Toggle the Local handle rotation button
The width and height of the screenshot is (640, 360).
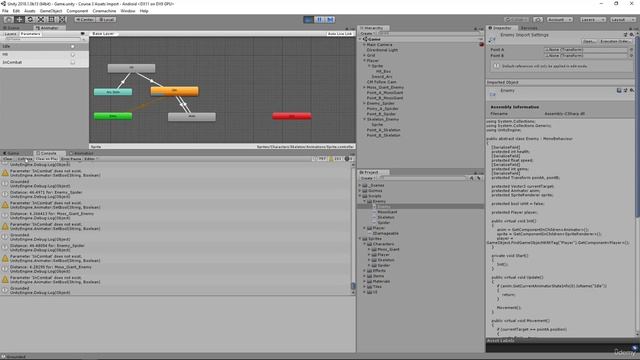106,19
